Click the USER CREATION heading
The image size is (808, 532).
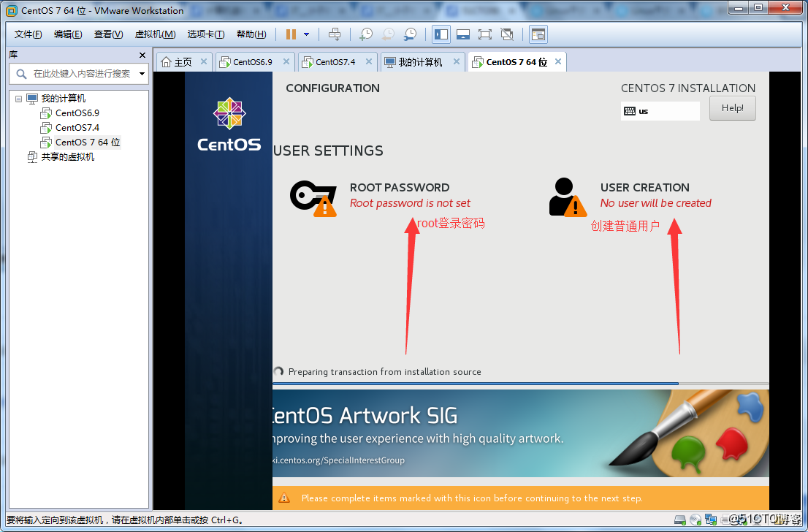pyautogui.click(x=644, y=187)
